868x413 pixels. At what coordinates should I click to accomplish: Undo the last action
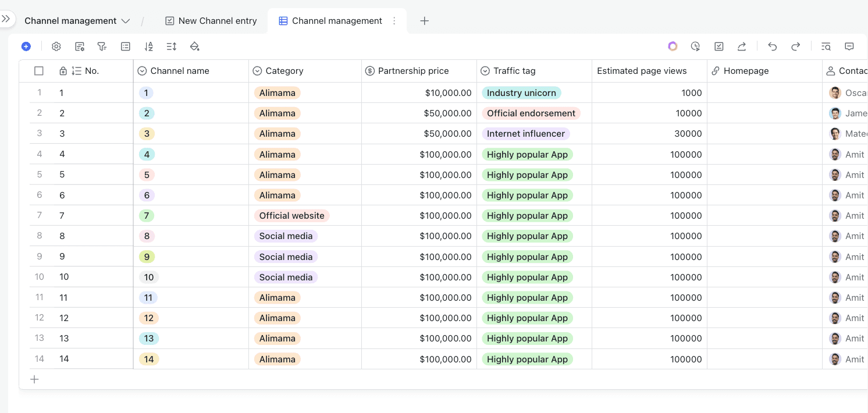pos(773,47)
